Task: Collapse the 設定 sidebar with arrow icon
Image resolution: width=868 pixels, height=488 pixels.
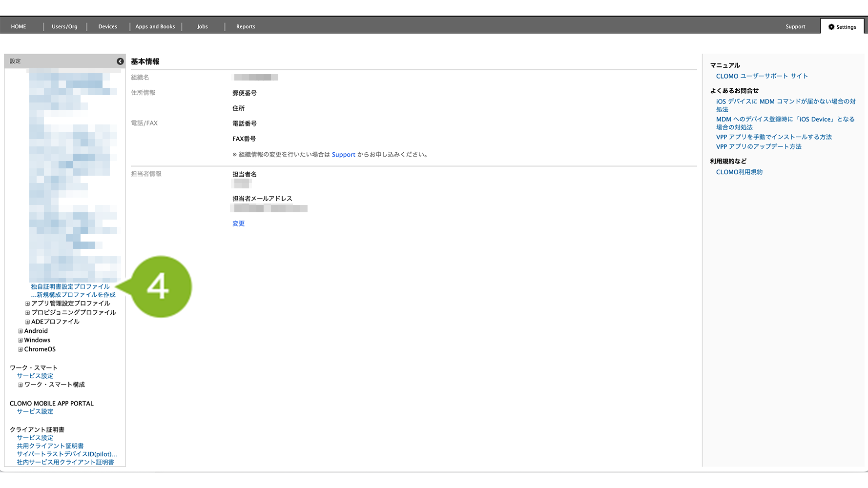Action: pos(120,61)
